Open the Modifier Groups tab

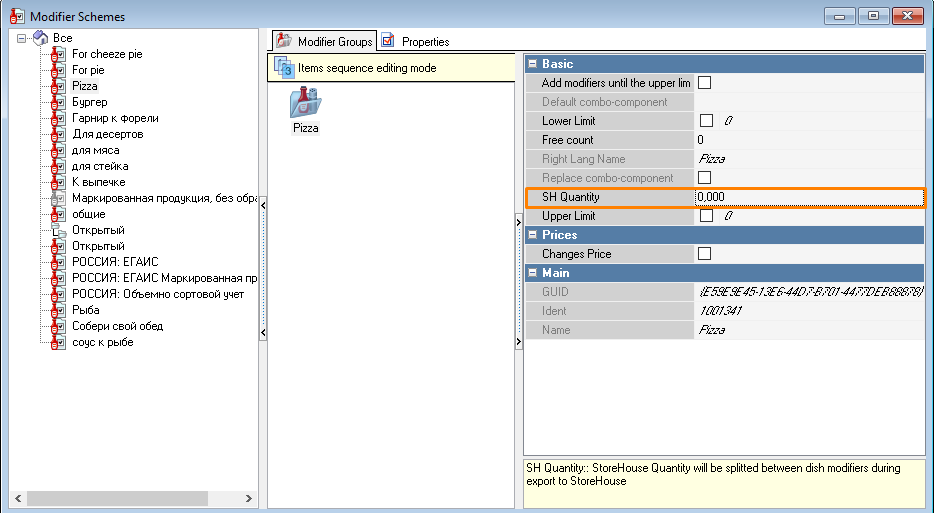coord(325,42)
